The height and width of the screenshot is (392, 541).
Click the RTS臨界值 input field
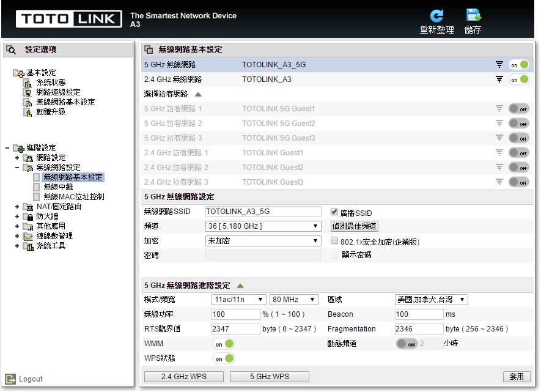tap(235, 329)
